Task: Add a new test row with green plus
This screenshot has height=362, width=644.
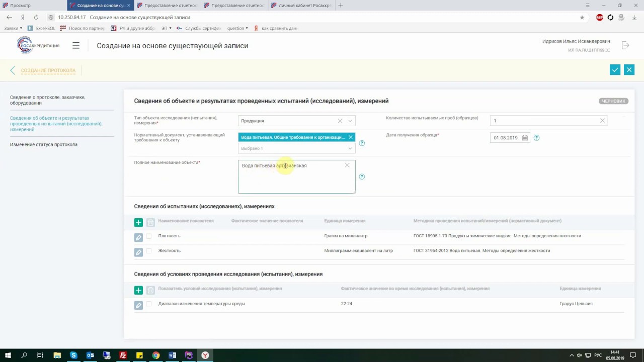Action: pos(138,222)
